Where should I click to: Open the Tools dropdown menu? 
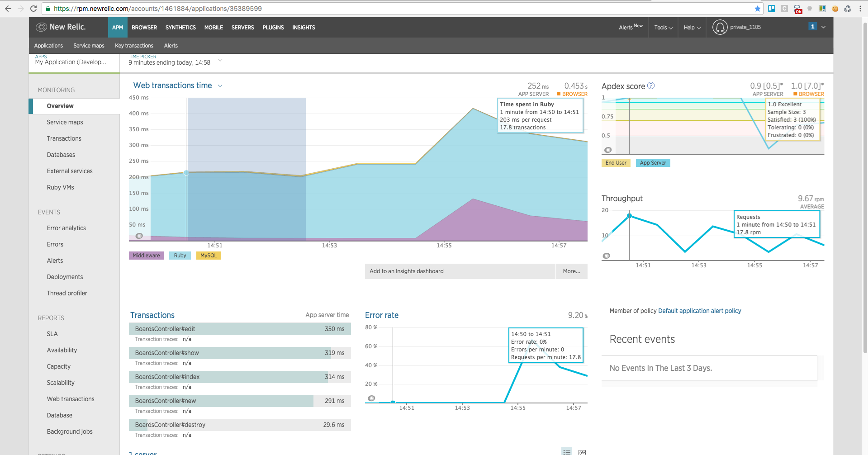(663, 28)
